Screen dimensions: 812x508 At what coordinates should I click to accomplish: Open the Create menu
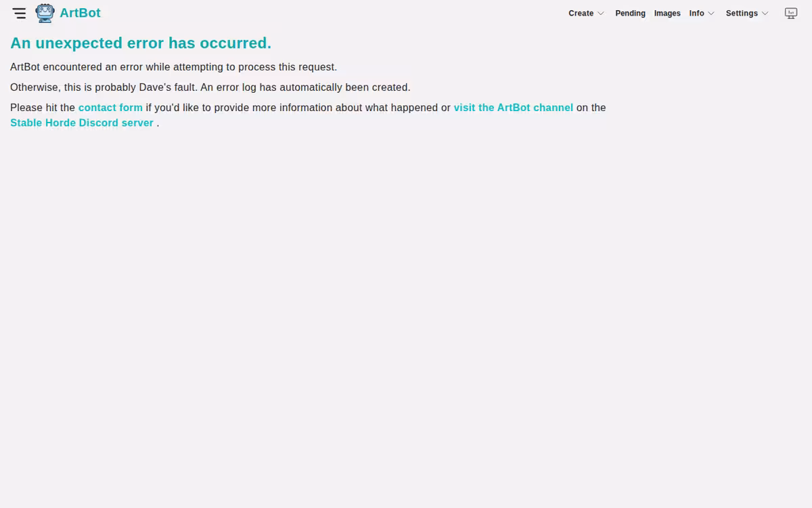[581, 14]
